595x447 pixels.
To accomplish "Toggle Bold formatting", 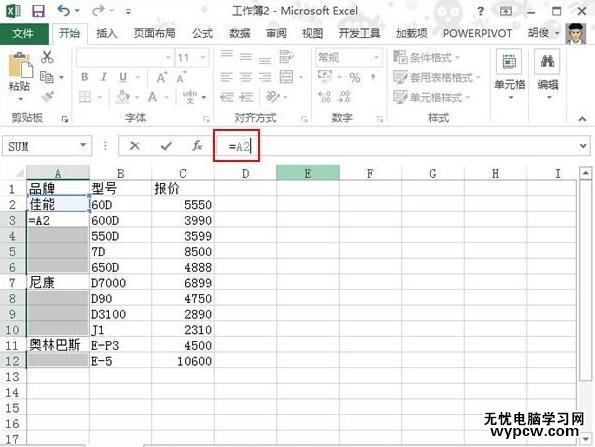I will pyautogui.click(x=85, y=77).
